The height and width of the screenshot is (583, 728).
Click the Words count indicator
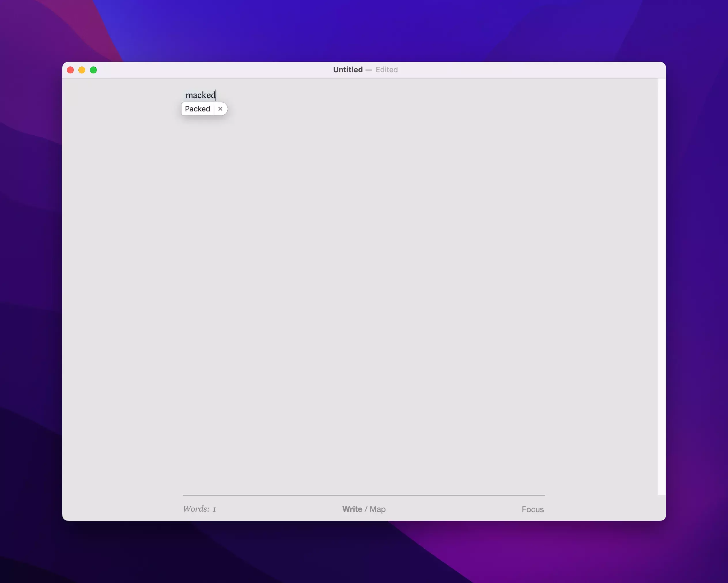(199, 509)
